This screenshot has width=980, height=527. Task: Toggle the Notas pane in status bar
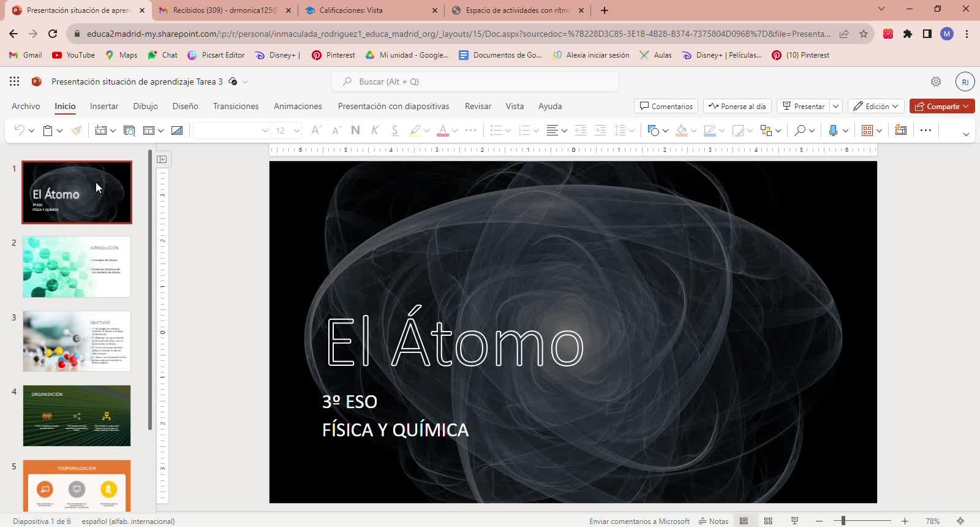pyautogui.click(x=714, y=521)
